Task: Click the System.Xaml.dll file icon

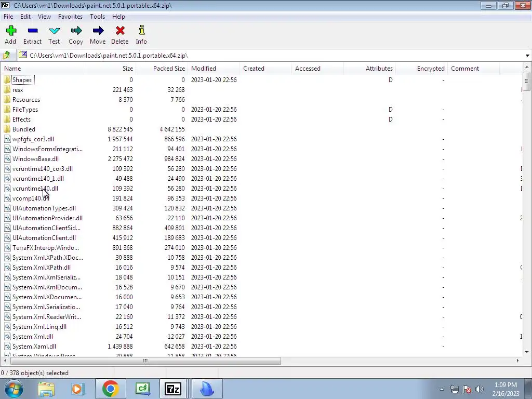Action: [x=7, y=346]
